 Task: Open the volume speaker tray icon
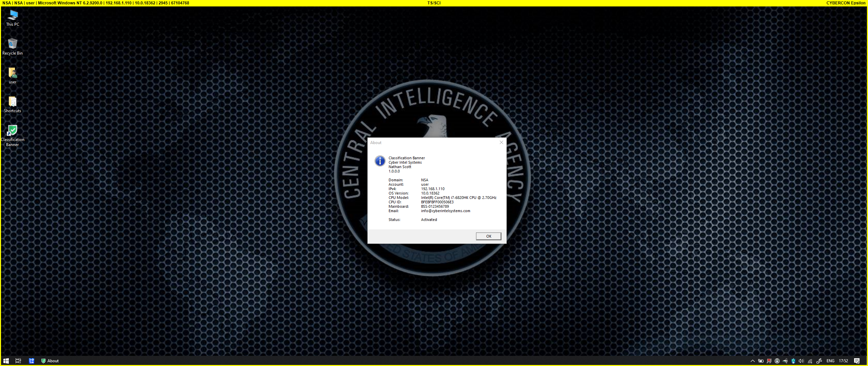point(801,361)
